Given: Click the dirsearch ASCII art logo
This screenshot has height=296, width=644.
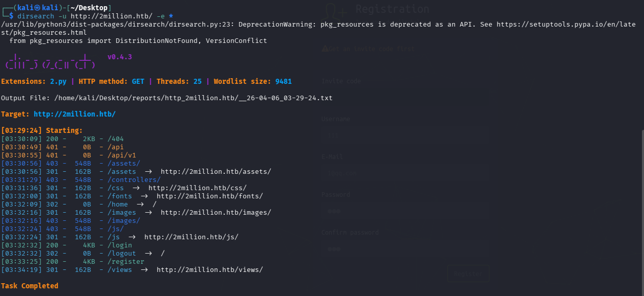Looking at the screenshot, I should pos(50,61).
